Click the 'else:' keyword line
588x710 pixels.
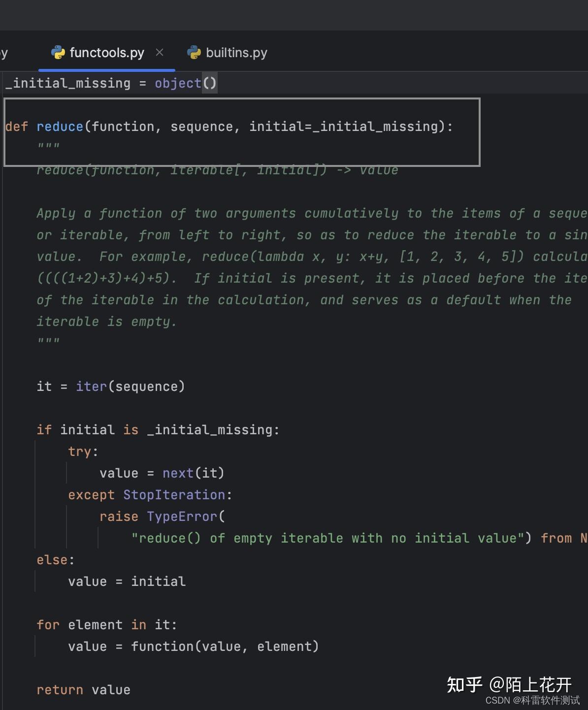click(x=55, y=560)
